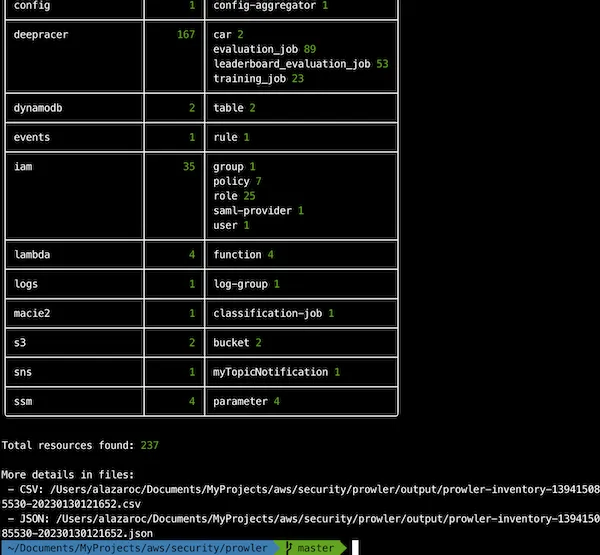
Task: Click the s3 bucket 2 entry
Action: point(237,343)
